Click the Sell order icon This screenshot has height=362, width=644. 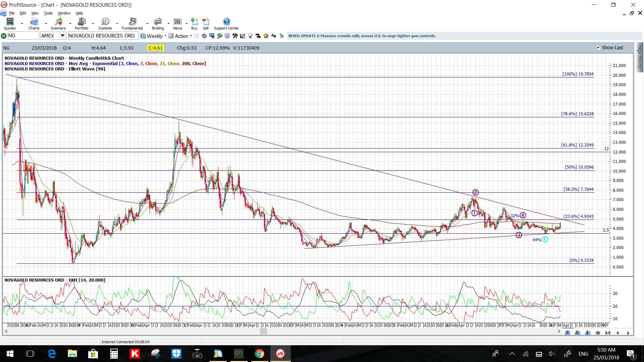[x=206, y=24]
